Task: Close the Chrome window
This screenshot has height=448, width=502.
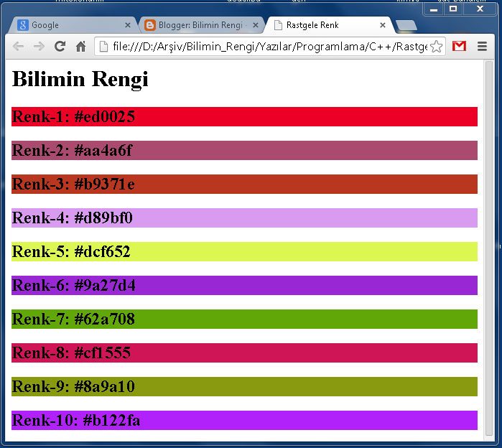Action: (480, 9)
